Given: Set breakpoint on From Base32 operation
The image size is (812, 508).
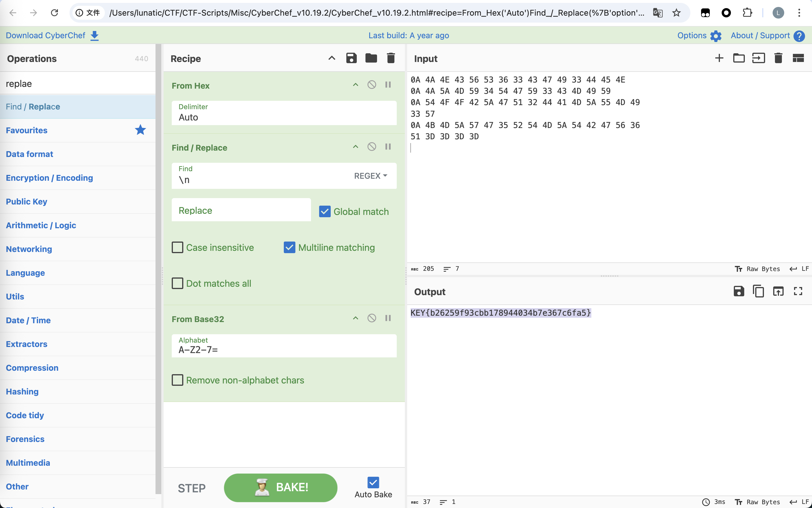Looking at the screenshot, I should [x=388, y=318].
